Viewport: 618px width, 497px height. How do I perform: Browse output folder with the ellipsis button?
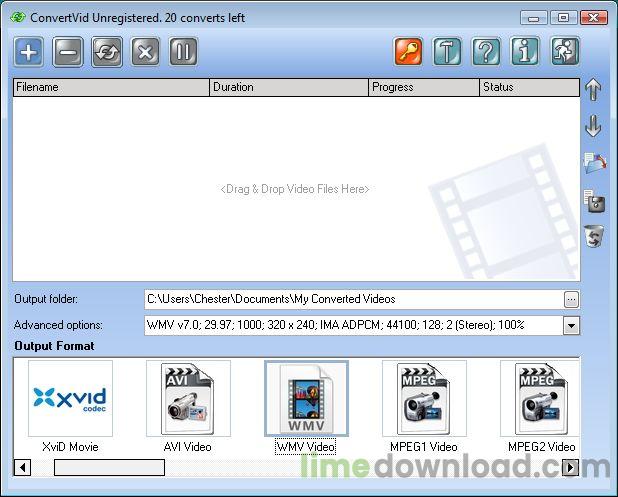coord(571,299)
